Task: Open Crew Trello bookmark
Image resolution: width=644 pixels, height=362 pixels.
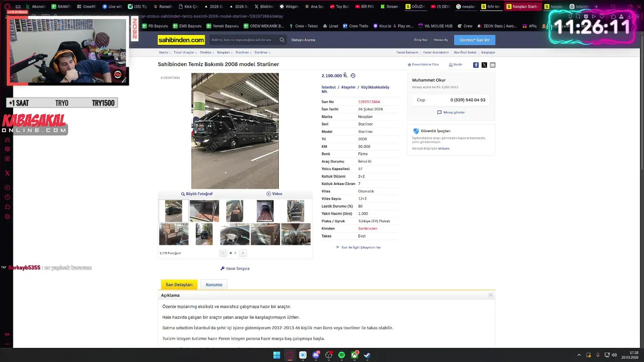Action: [355, 26]
